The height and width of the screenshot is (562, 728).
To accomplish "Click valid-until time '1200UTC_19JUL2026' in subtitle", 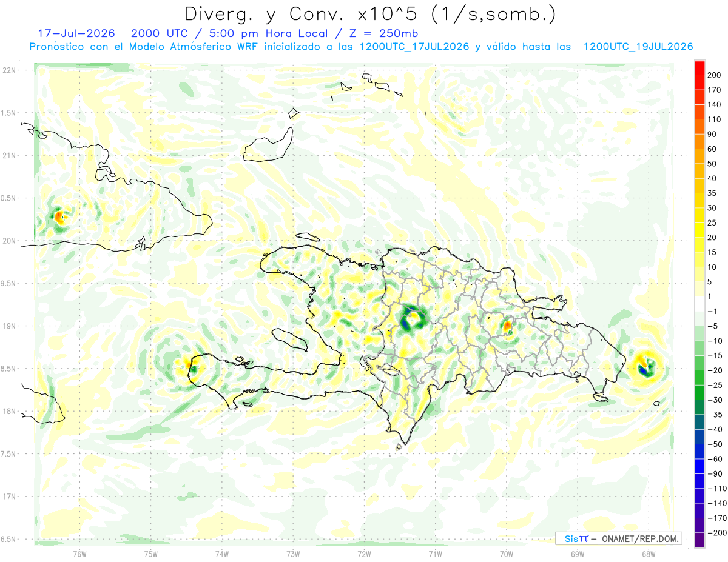I will coord(638,47).
